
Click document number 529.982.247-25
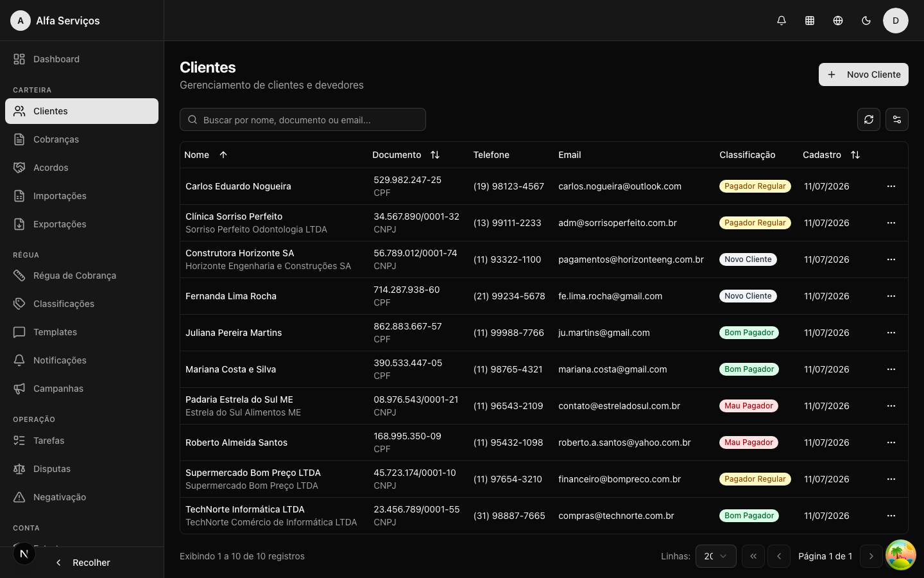point(407,180)
